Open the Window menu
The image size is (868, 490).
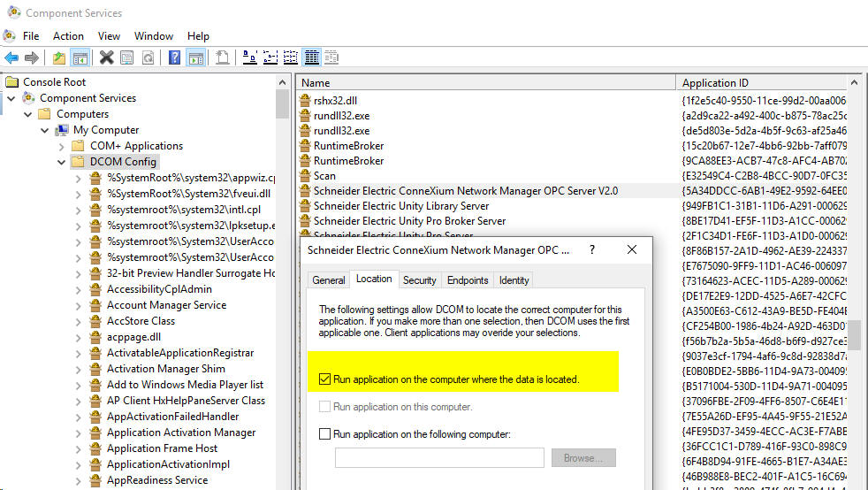point(153,36)
